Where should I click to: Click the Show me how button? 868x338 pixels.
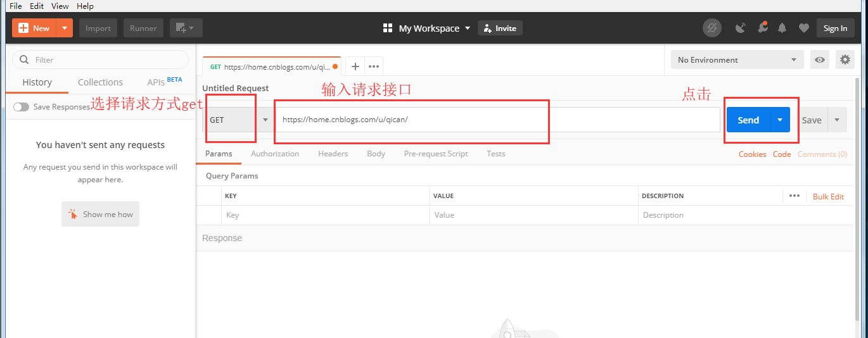pyautogui.click(x=100, y=214)
